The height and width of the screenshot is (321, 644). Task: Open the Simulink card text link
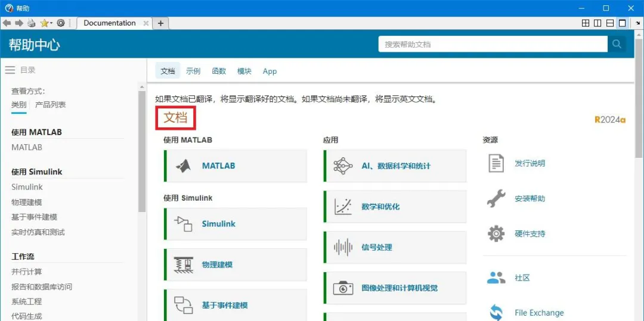click(x=218, y=224)
